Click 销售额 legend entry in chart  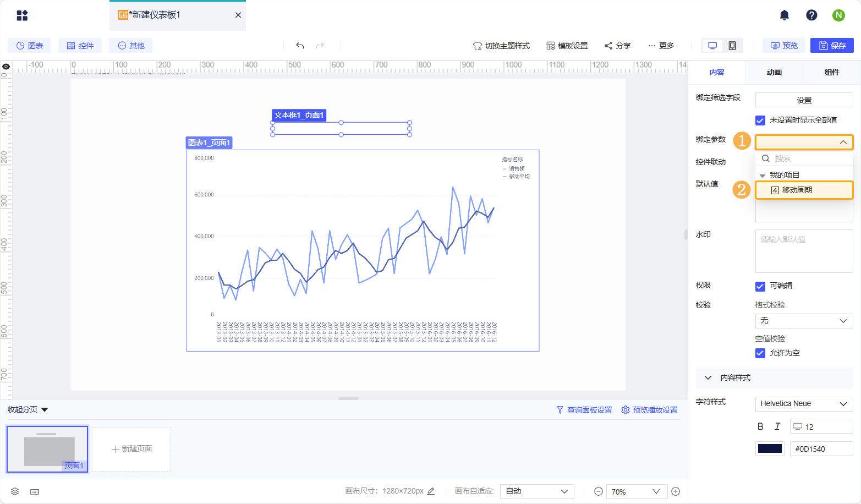[x=514, y=169]
